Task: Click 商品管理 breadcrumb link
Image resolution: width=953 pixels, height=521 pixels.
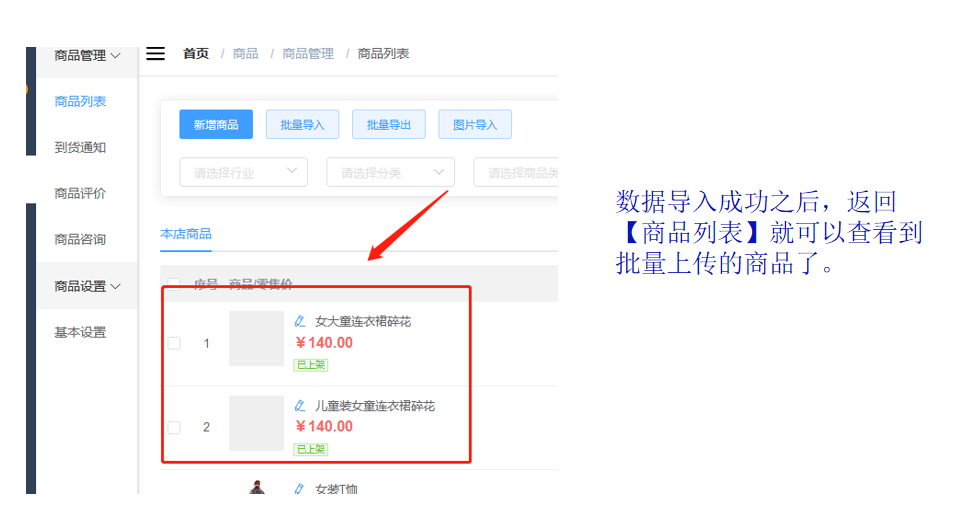Action: pos(308,53)
